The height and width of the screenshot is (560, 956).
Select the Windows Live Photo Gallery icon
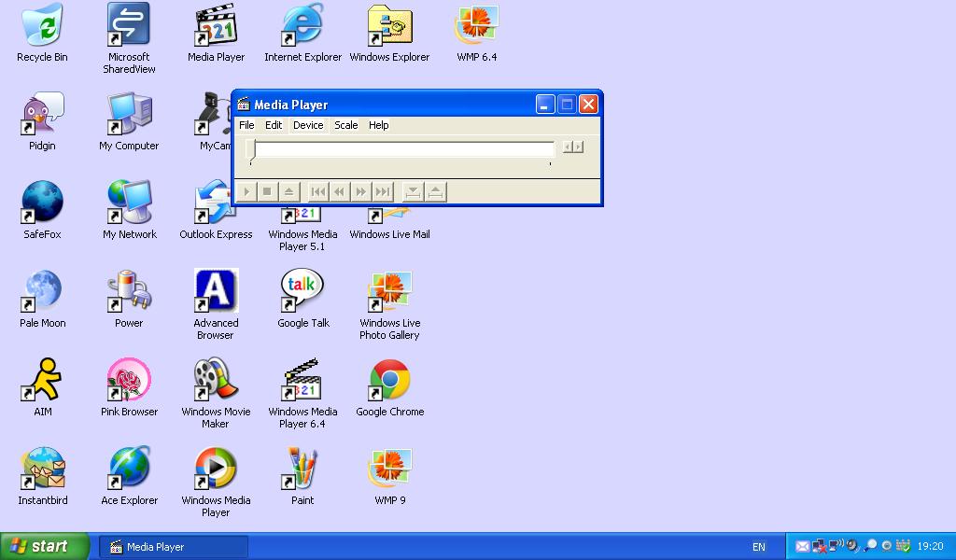pyautogui.click(x=389, y=304)
